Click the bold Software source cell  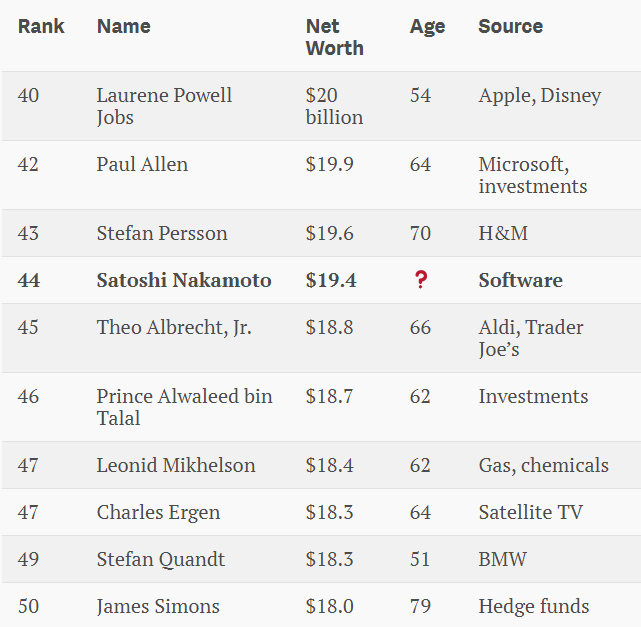tap(520, 281)
